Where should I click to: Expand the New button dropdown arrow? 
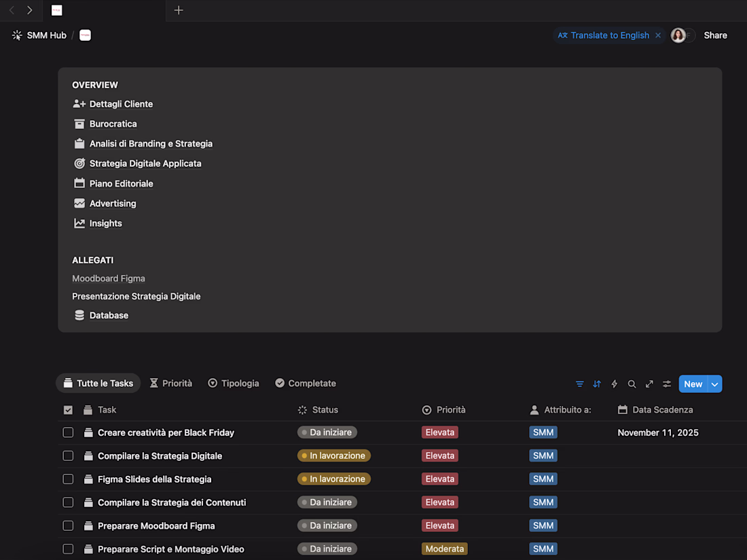coord(714,384)
